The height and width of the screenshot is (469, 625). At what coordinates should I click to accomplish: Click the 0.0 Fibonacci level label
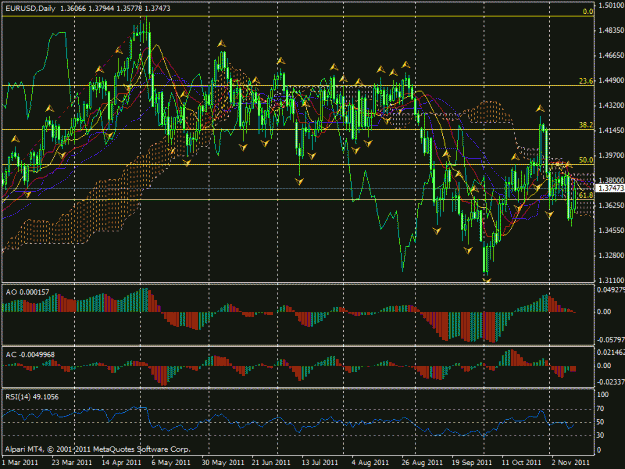pyautogui.click(x=588, y=12)
